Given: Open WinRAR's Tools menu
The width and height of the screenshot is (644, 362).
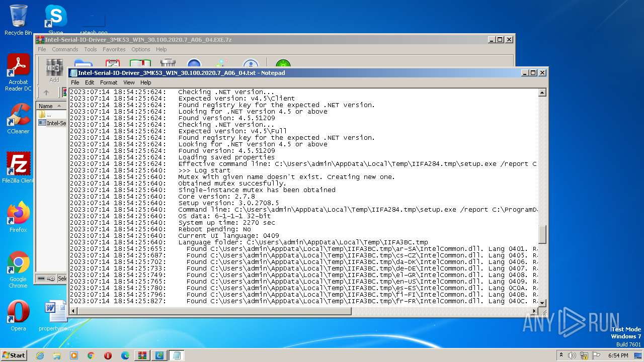Looking at the screenshot, I should (x=91, y=49).
